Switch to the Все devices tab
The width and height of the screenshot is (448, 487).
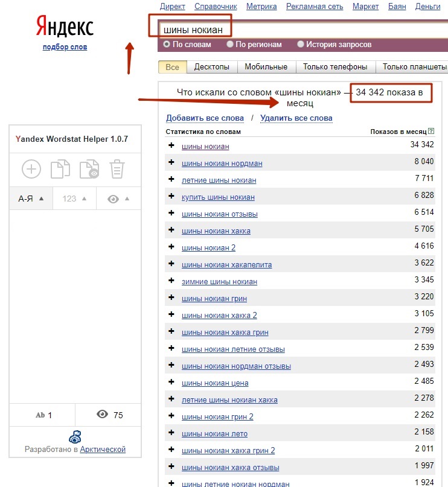[x=173, y=67]
